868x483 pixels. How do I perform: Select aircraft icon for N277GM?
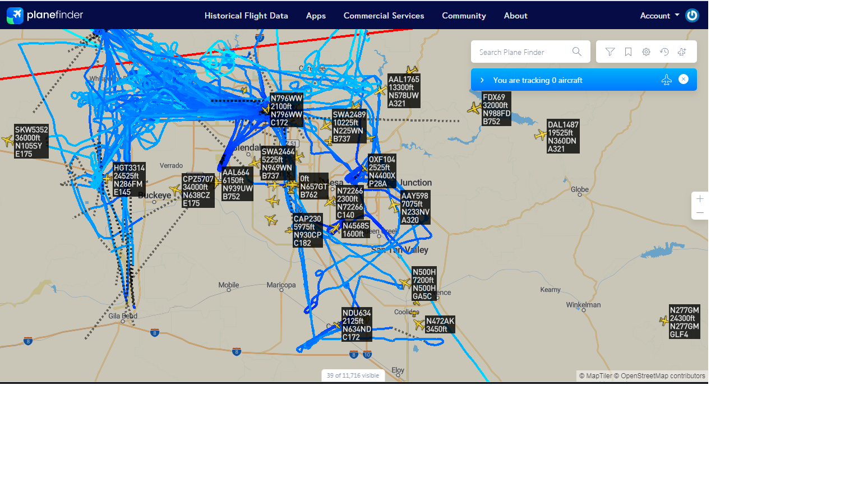pyautogui.click(x=664, y=321)
